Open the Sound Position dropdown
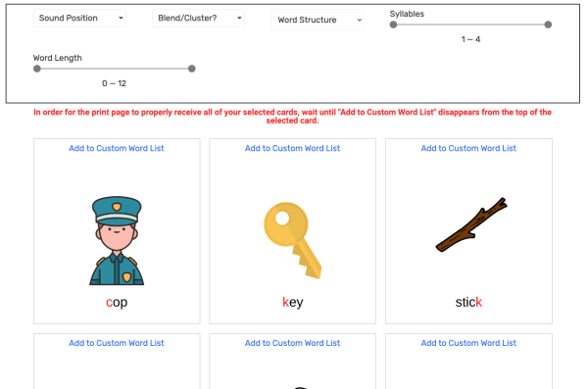 79,18
